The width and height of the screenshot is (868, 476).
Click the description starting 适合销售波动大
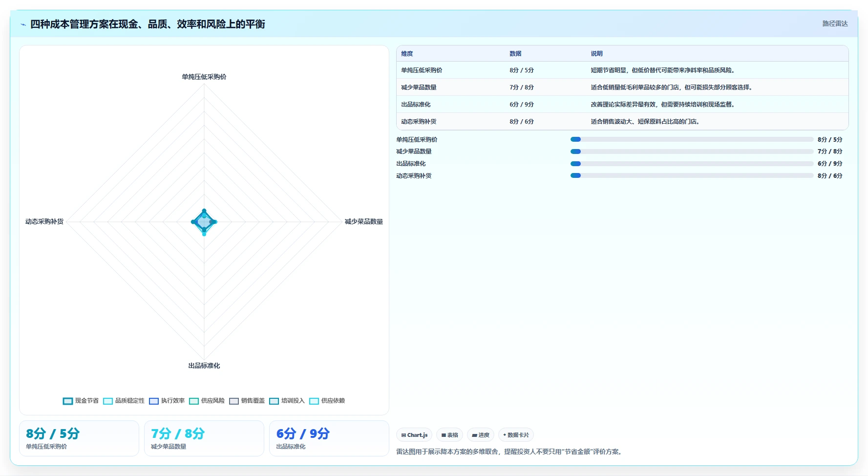646,122
